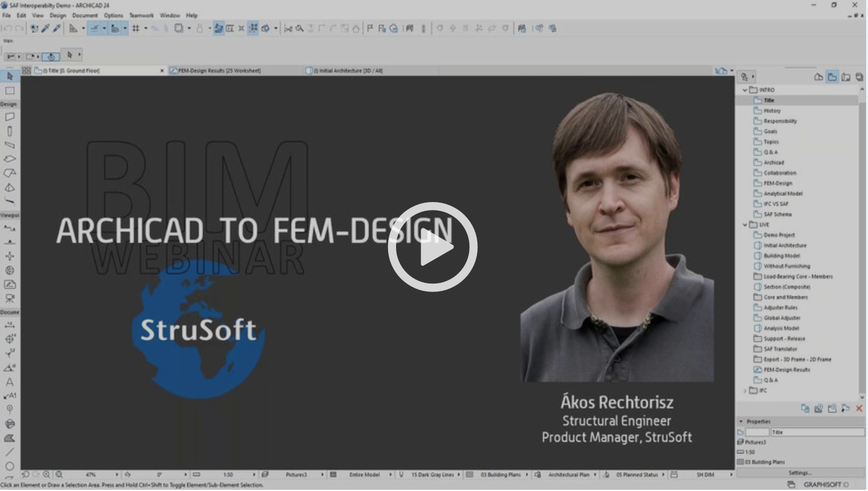868x491 pixels.
Task: Select the Beam tool in the Design toolbox
Action: 10,145
